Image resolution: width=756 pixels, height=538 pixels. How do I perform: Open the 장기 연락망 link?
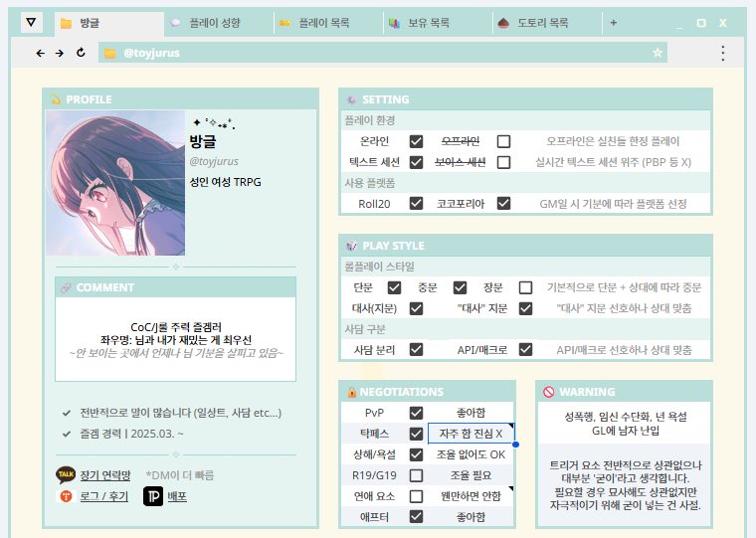click(x=105, y=475)
